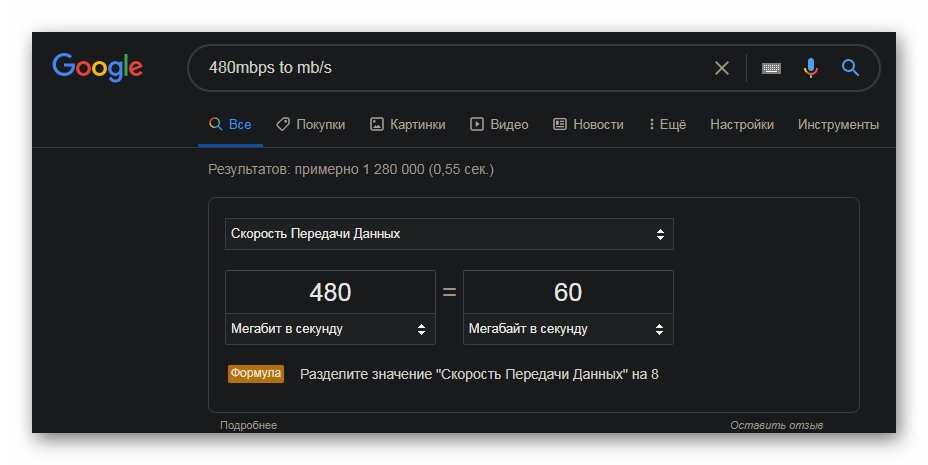928x465 pixels.
Task: Click the Google logo
Action: [x=97, y=67]
